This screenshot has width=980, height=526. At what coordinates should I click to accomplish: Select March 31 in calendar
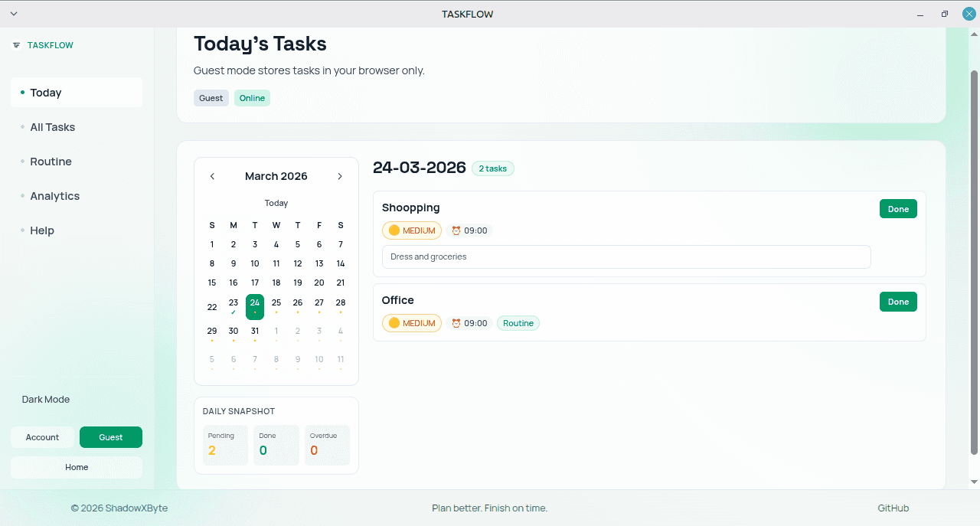click(255, 334)
